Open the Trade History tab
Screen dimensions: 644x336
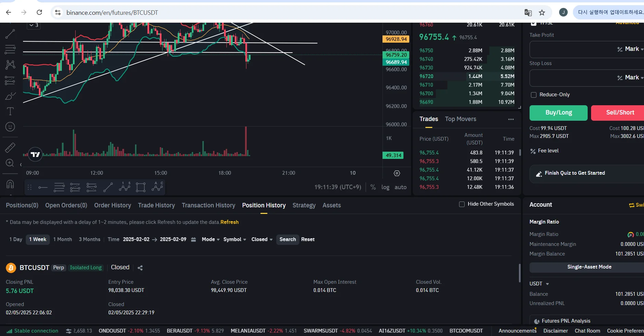tap(156, 205)
